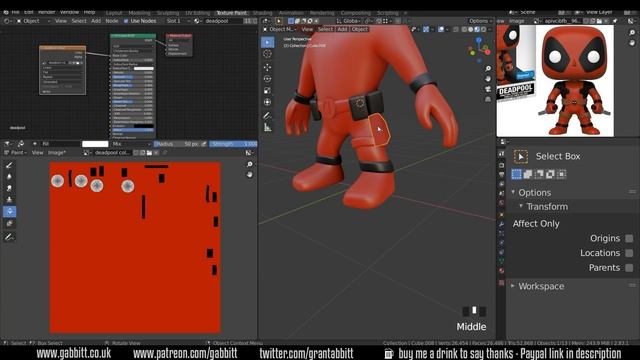Collapse the Options panel
This screenshot has width=640, height=360.
(x=534, y=193)
